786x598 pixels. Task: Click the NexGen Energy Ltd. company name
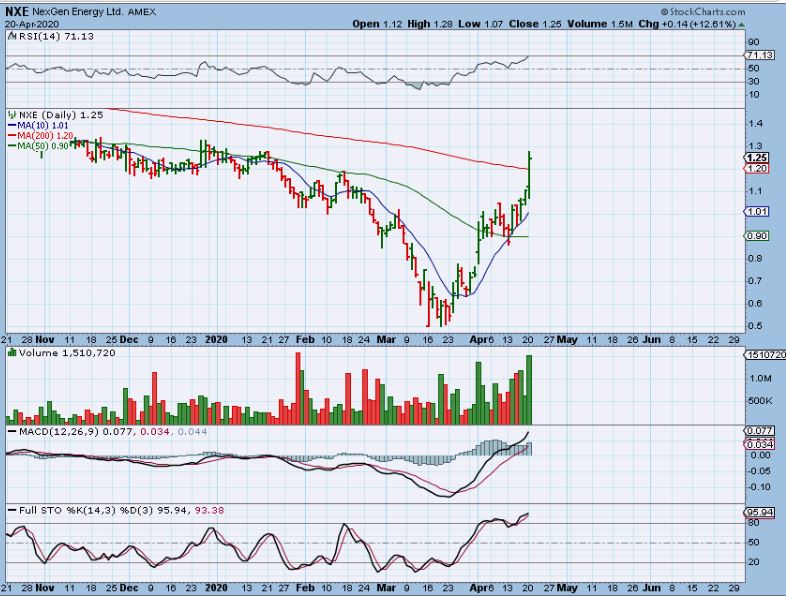pyautogui.click(x=78, y=12)
